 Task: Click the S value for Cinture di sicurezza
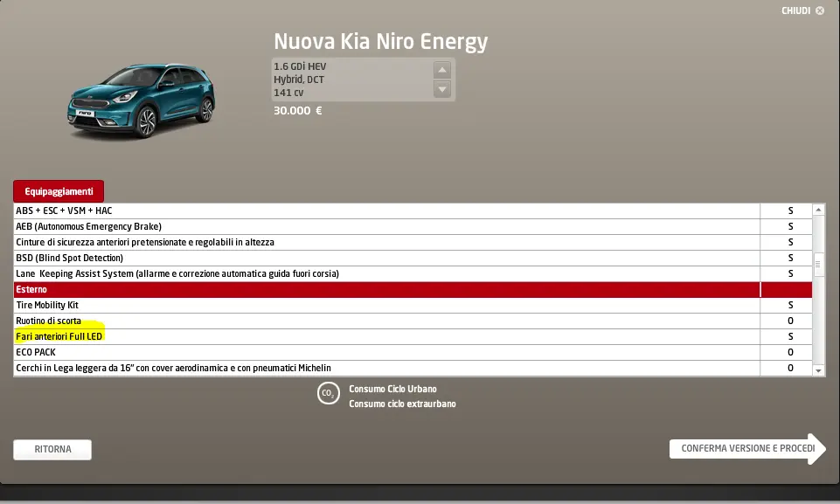pos(790,242)
